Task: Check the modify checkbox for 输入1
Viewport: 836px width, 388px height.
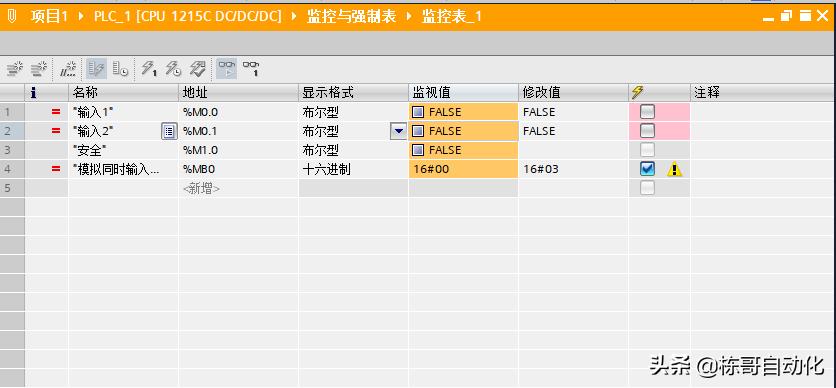Action: point(647,112)
